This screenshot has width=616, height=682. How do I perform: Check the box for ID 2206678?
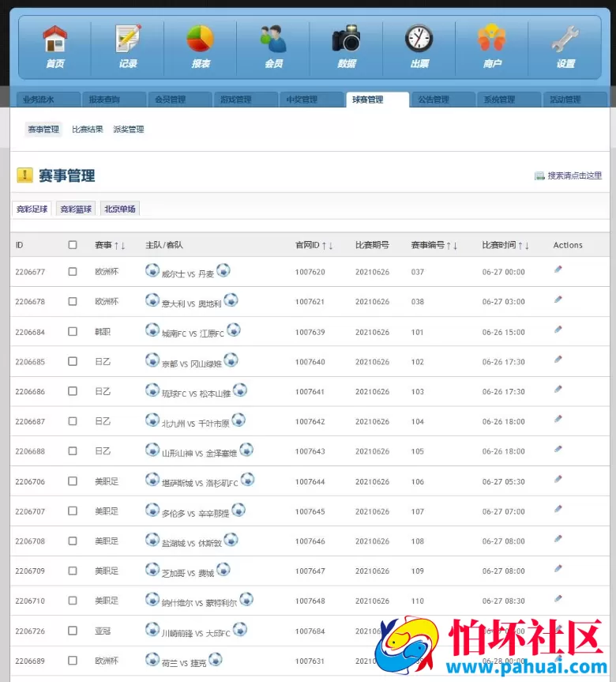(x=73, y=301)
